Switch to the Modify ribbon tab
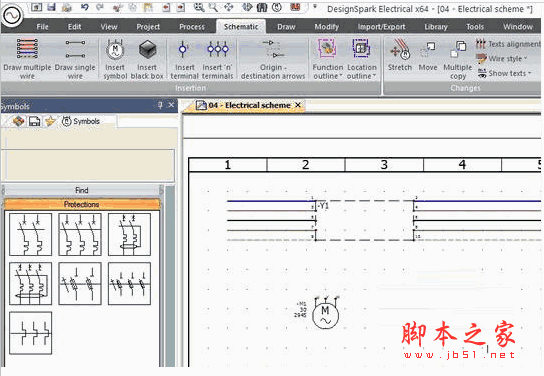This screenshot has height=376, width=544. [x=326, y=27]
